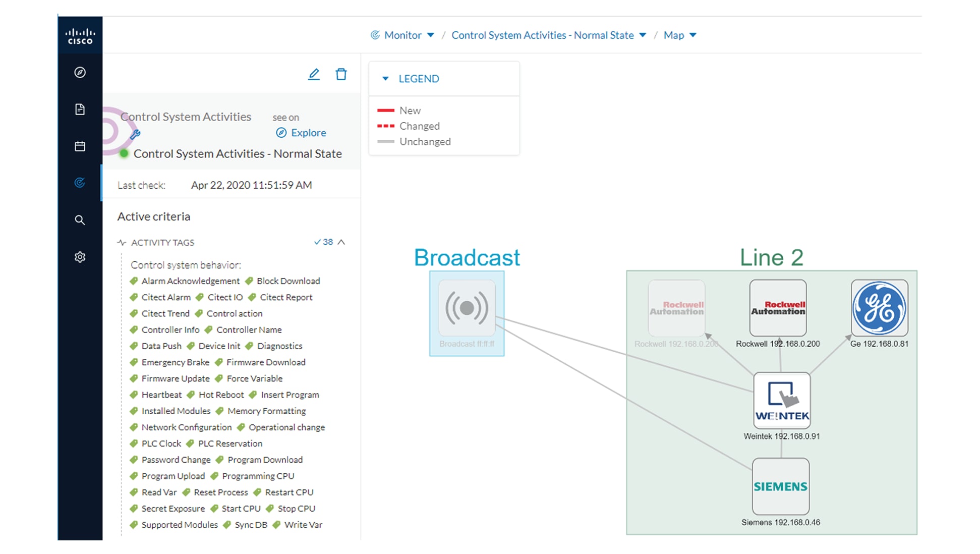Click the Alarm Acknowledgement tag icon
Image resolution: width=980 pixels, height=554 pixels.
point(134,281)
